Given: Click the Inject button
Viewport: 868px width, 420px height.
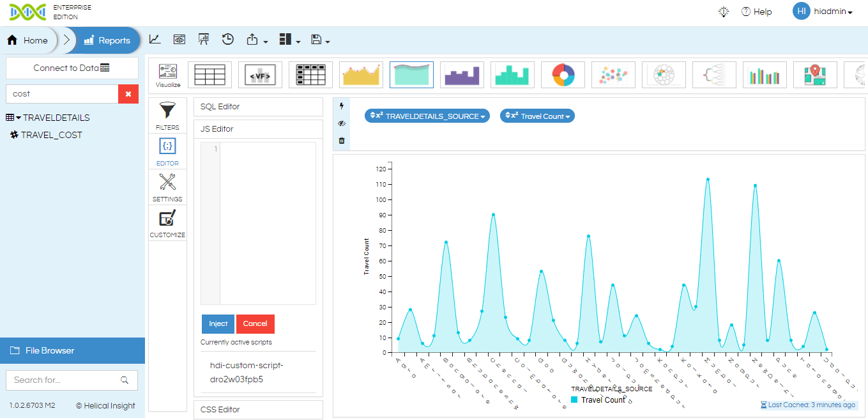Looking at the screenshot, I should (218, 324).
